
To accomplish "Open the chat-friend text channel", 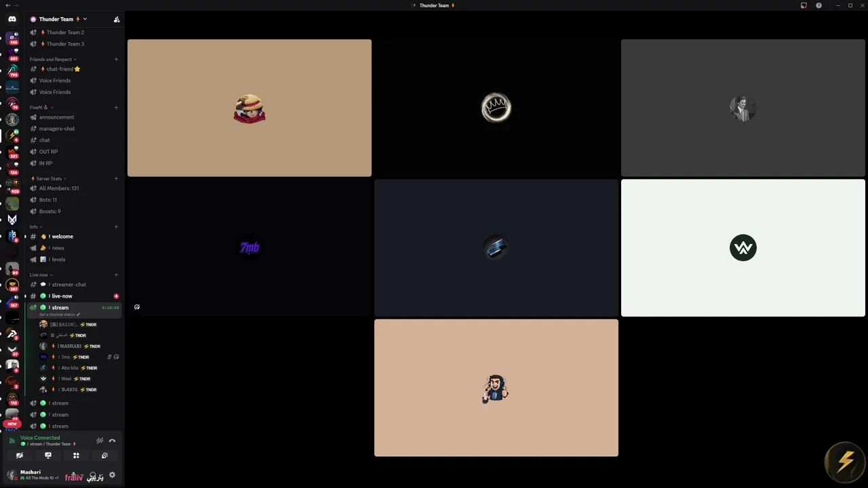I will pyautogui.click(x=74, y=69).
